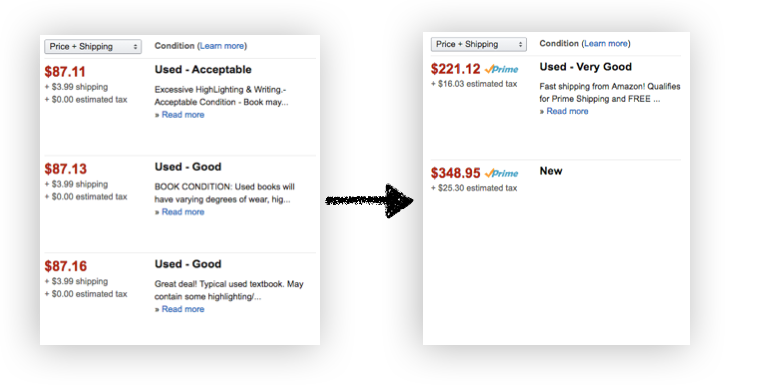759x389 pixels.
Task: Click Learn more link in left panel
Action: (x=222, y=46)
